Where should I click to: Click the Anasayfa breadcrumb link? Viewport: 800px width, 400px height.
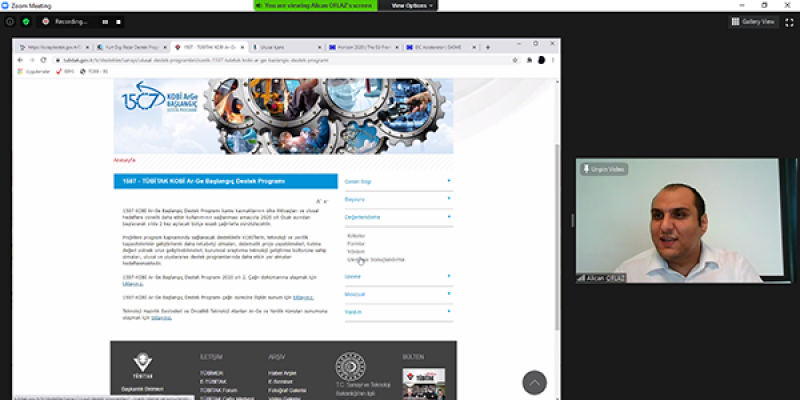coord(124,160)
